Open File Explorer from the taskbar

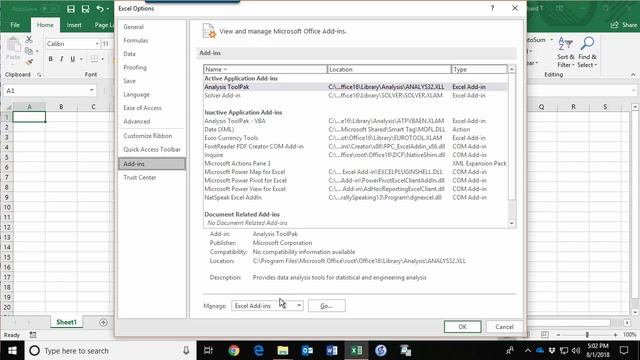point(283,351)
